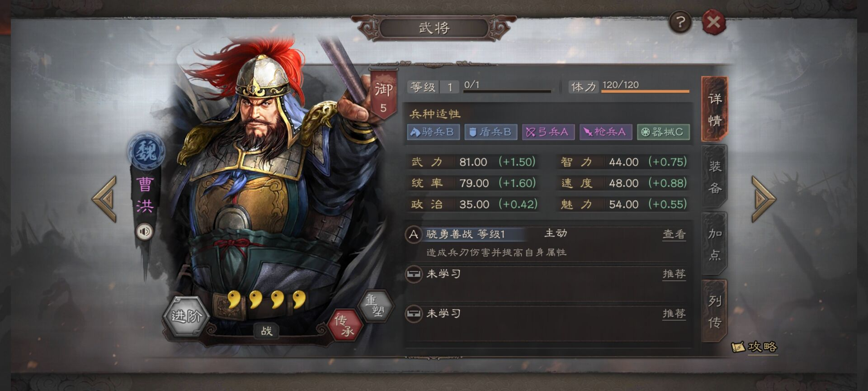Click the red 传承 hexagon icon
Viewport: 868px width, 391px height.
click(x=344, y=325)
